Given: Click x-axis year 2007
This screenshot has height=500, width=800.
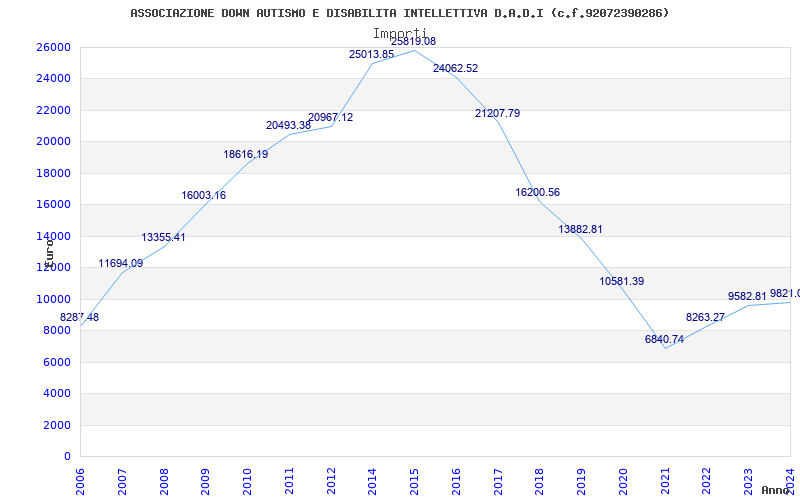Looking at the screenshot, I should pos(122,482).
